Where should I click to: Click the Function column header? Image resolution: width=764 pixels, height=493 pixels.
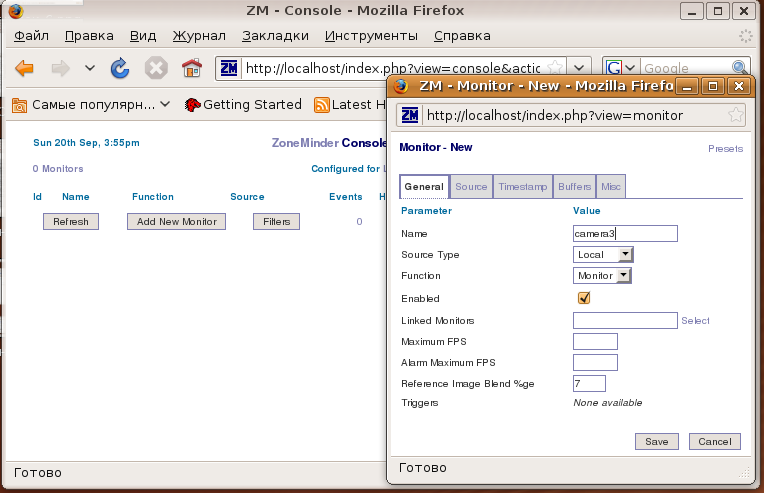(x=153, y=197)
